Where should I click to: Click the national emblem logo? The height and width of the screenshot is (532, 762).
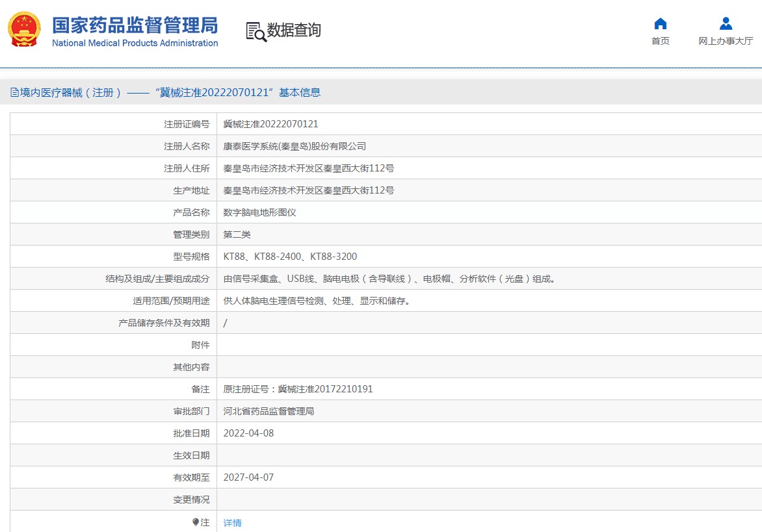(x=24, y=29)
